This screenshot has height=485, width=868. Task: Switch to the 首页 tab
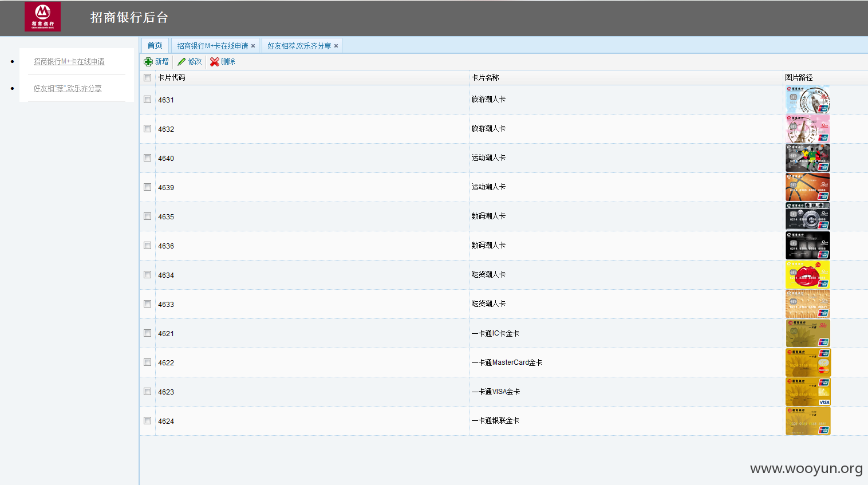click(155, 45)
